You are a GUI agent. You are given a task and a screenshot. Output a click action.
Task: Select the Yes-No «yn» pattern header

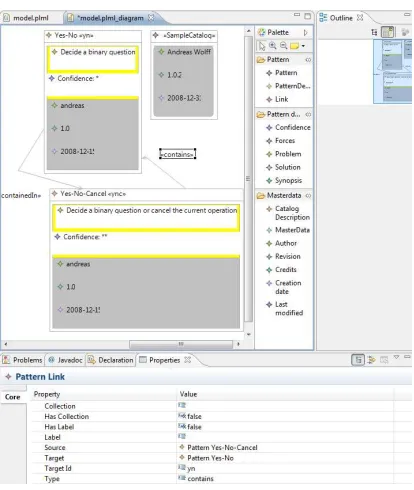point(93,36)
